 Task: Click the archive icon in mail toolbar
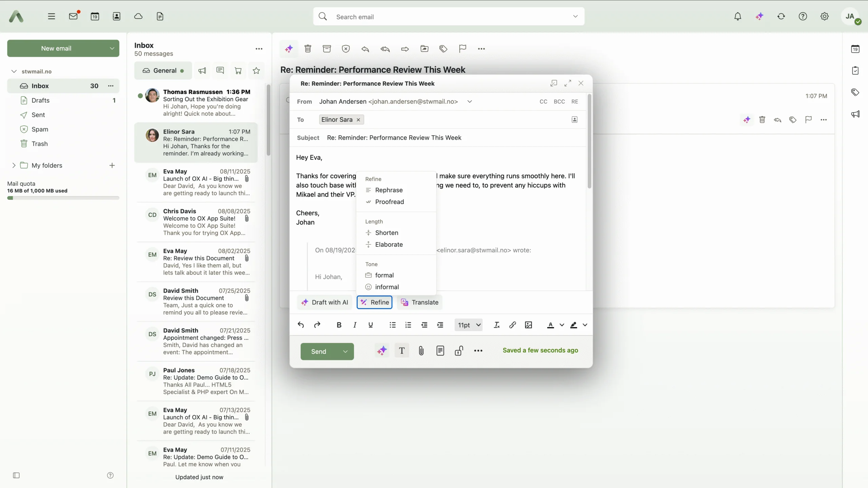[x=327, y=49]
